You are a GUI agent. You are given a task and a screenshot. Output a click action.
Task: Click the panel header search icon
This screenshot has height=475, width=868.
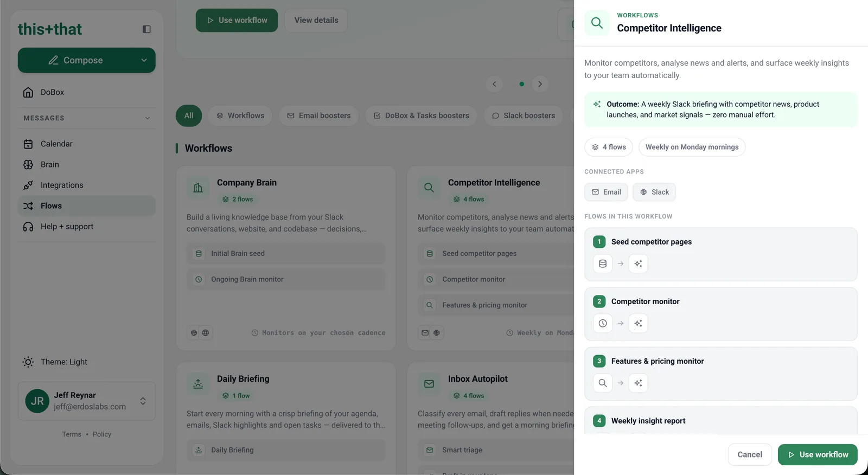(597, 23)
